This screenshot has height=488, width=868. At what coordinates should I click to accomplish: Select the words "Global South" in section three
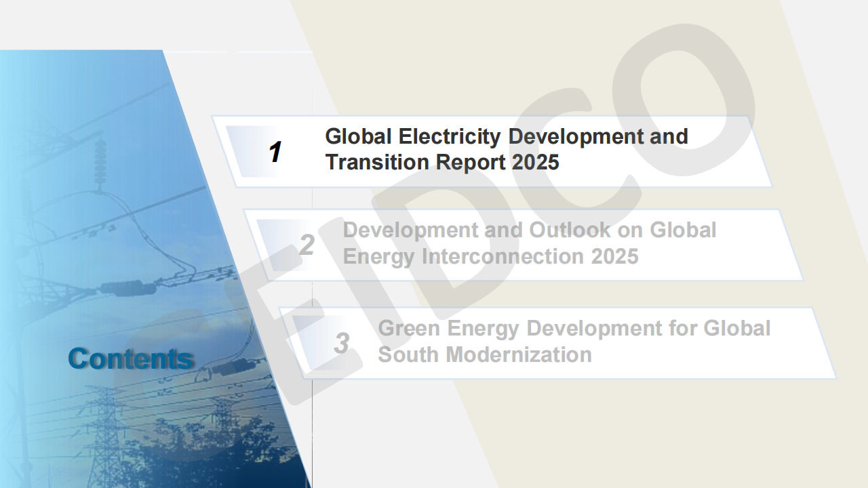[x=736, y=328]
